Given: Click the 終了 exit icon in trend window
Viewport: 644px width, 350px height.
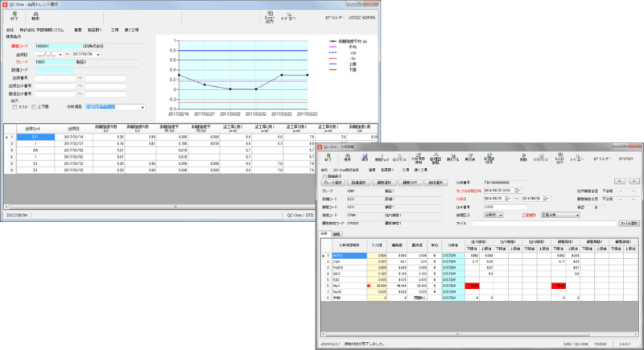Looking at the screenshot, I should (13, 15).
